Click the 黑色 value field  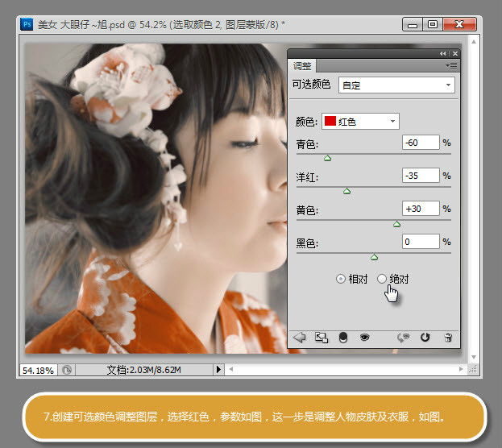tap(421, 242)
